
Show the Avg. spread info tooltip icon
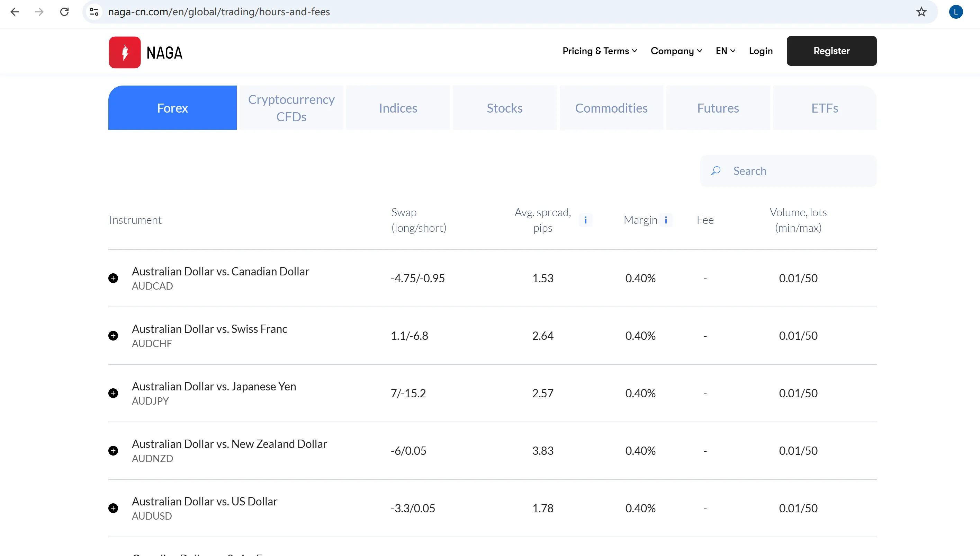click(x=586, y=220)
